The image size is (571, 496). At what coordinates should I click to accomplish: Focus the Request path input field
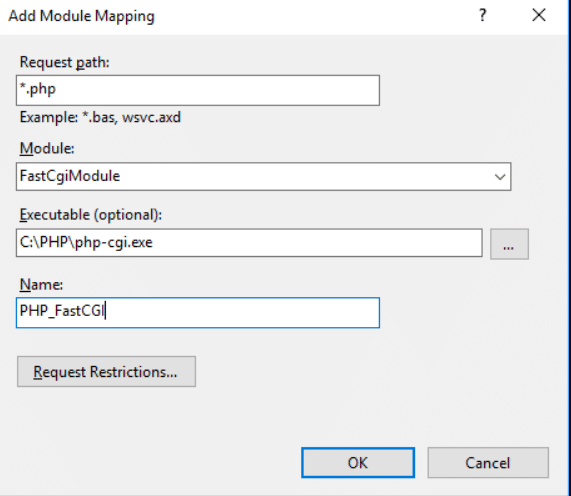tap(198, 90)
